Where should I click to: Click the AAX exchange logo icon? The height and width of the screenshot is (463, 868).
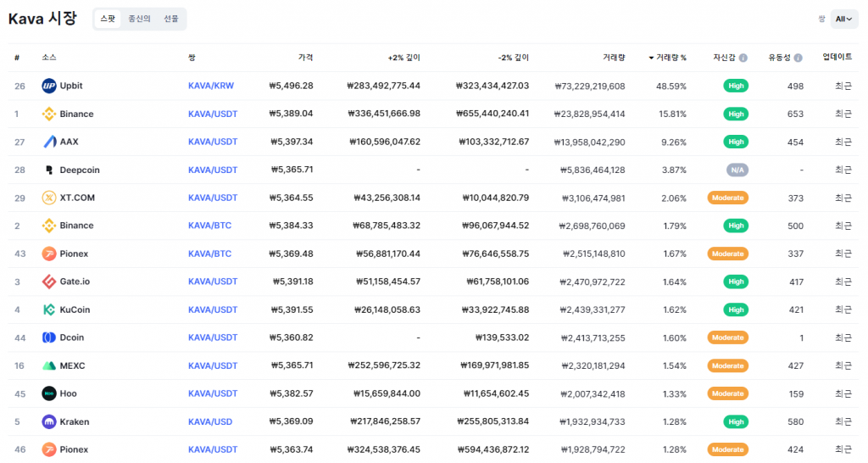(48, 142)
